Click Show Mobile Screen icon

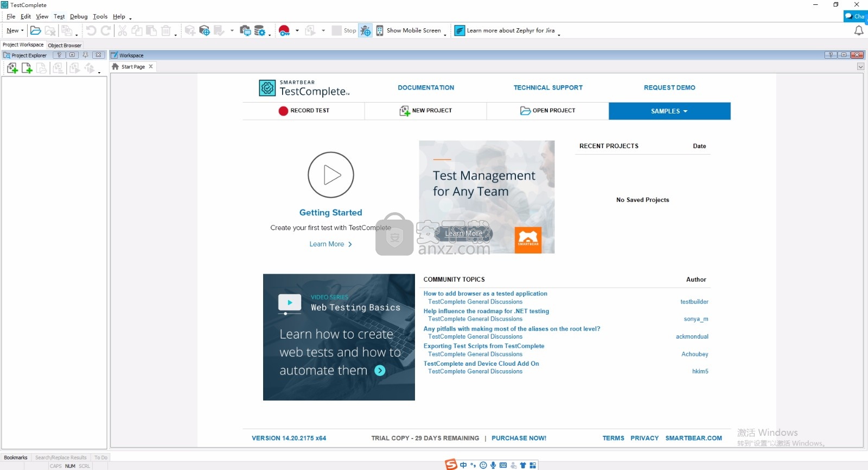[x=380, y=30]
